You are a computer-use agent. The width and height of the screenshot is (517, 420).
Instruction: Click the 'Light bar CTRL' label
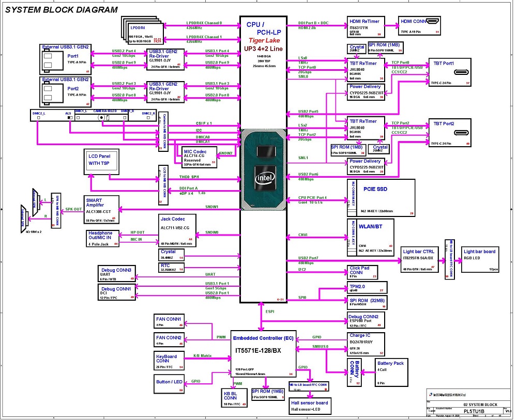(418, 252)
